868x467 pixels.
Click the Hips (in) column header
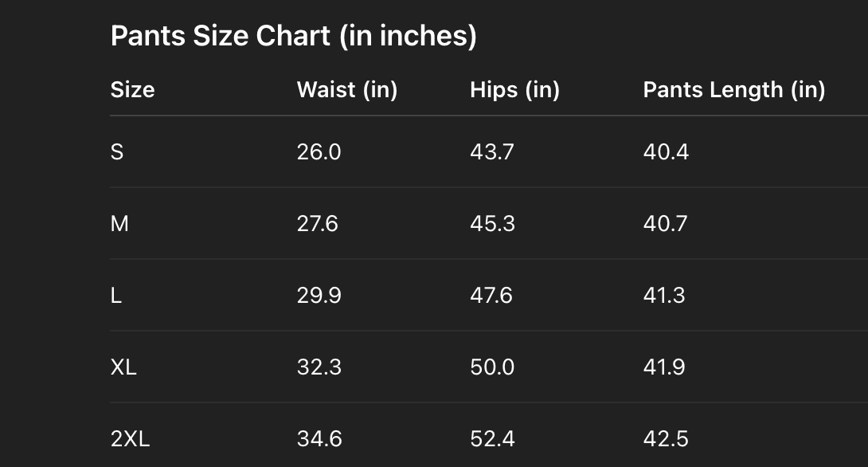point(514,89)
